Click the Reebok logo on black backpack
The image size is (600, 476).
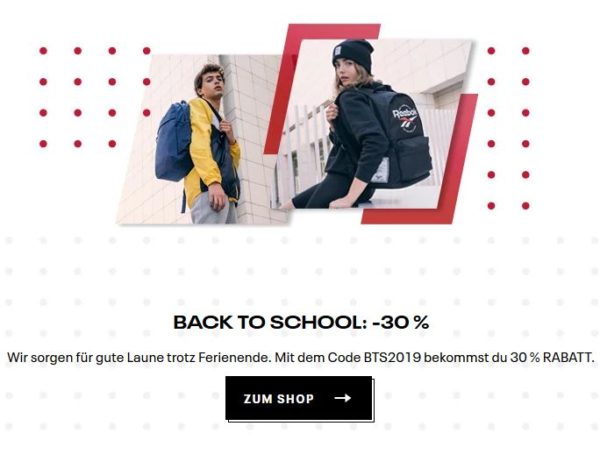pyautogui.click(x=405, y=117)
